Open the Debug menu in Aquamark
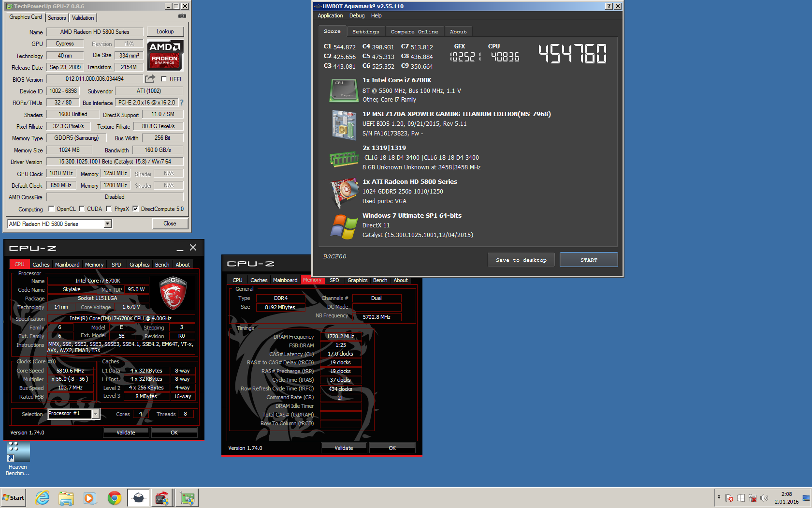812x508 pixels. tap(357, 16)
